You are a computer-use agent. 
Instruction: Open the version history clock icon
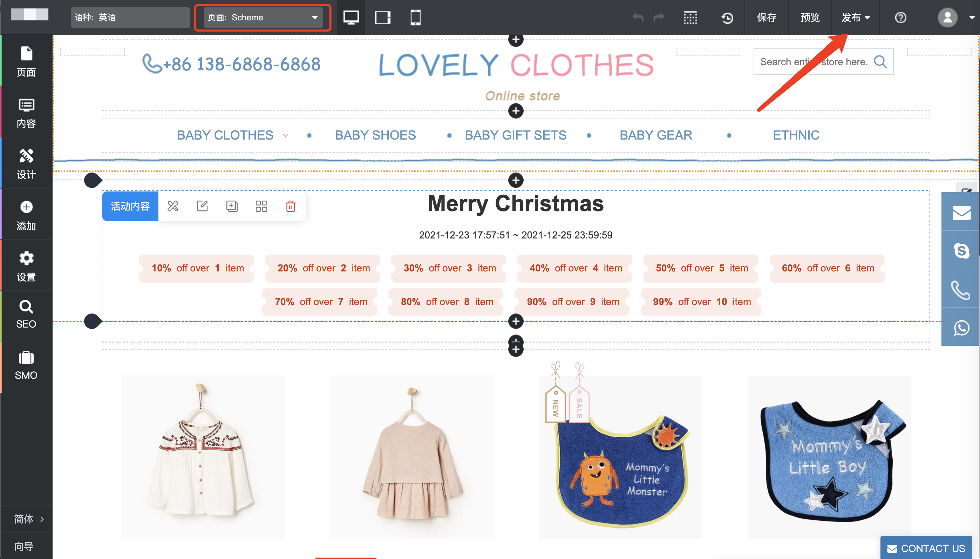click(727, 18)
